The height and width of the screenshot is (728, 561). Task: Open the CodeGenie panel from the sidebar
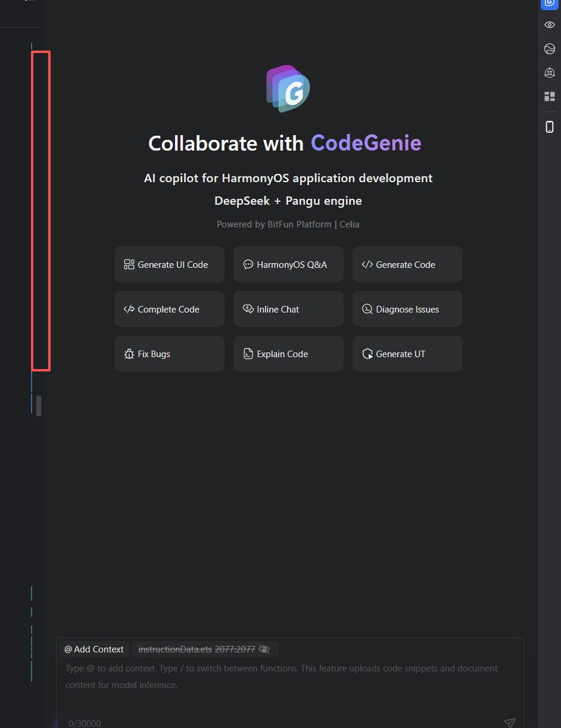tap(549, 3)
